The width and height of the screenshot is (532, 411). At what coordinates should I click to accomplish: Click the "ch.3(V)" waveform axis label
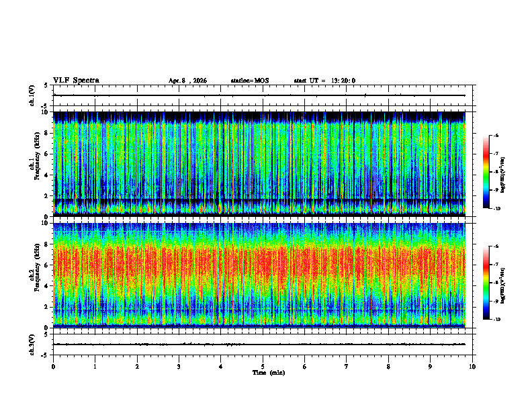tap(32, 345)
